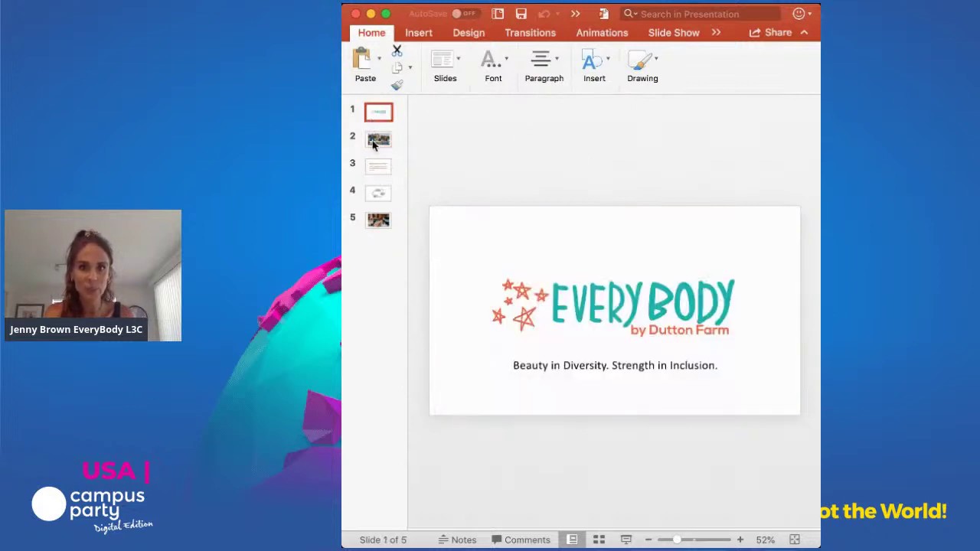
Task: Expand the Slides dropdown arrow
Action: pyautogui.click(x=458, y=59)
